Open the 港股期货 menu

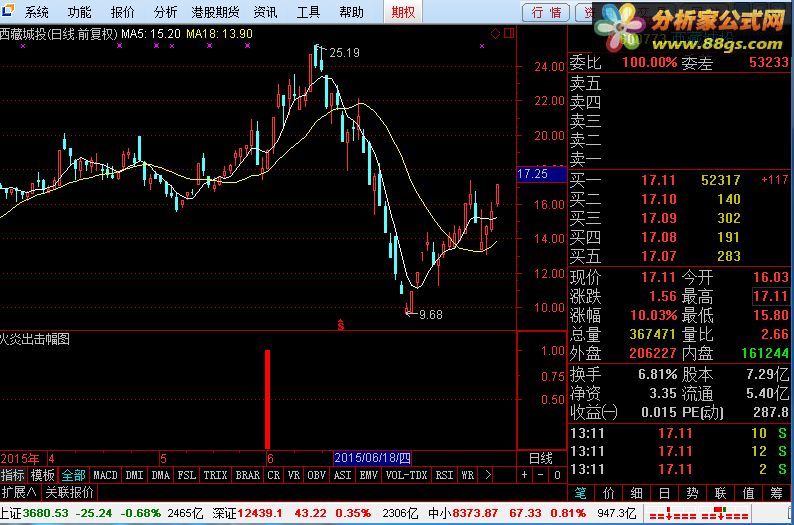tap(215, 11)
